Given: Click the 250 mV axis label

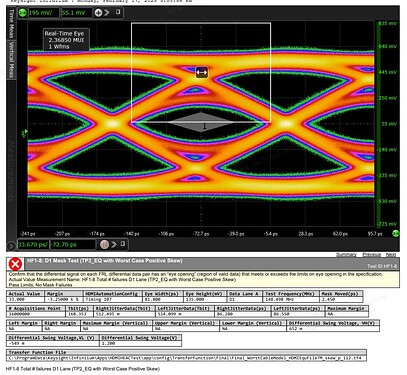Looking at the screenshot, I should (x=388, y=98).
